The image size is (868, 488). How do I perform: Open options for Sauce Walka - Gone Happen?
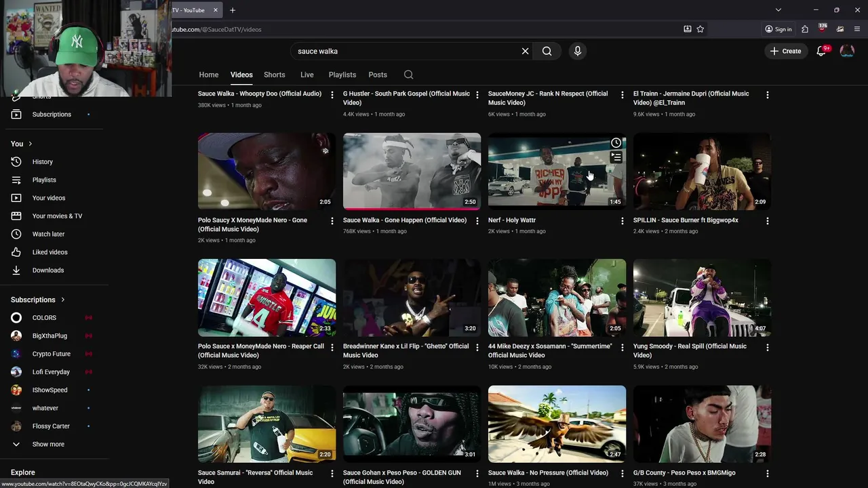point(477,221)
